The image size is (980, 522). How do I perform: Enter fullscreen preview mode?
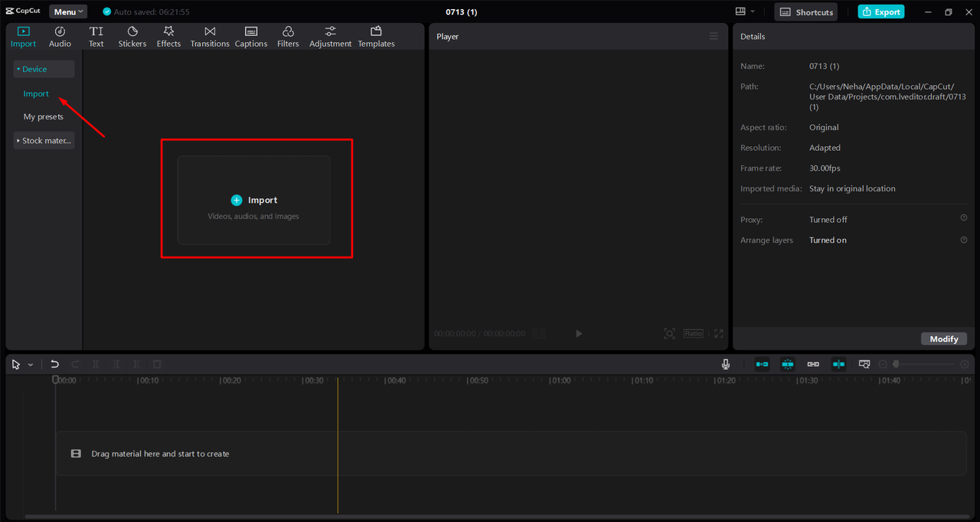(x=718, y=334)
